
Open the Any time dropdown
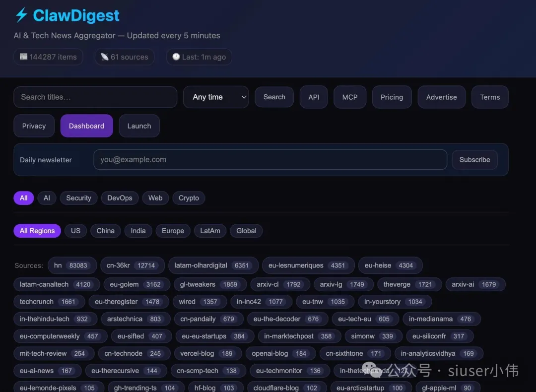tap(216, 97)
